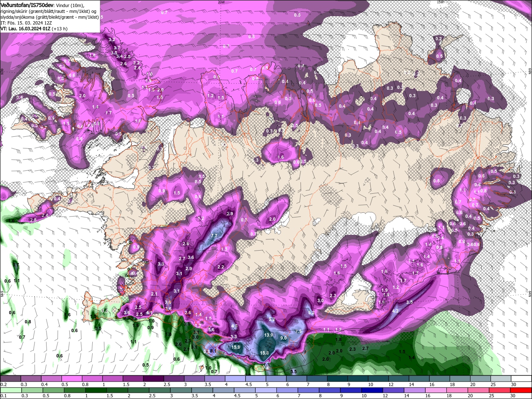Click the 'slydda/snjókoma' description line
532x399 pixels.
pyautogui.click(x=49, y=17)
